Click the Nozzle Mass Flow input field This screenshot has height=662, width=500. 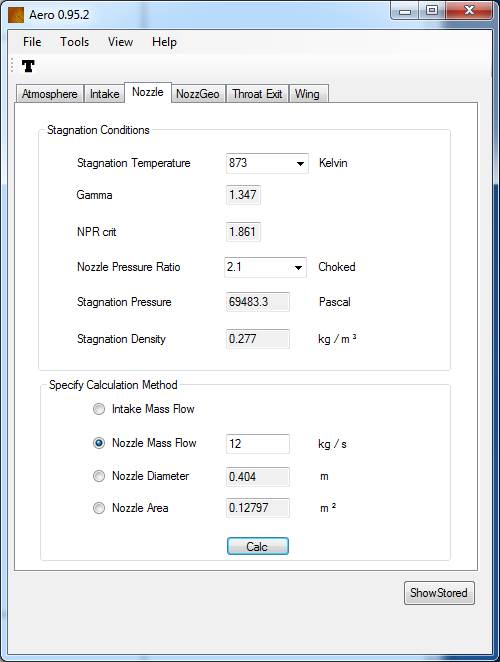(258, 444)
